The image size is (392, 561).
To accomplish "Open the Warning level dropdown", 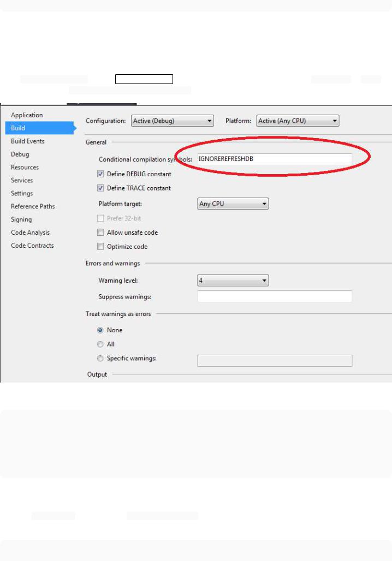I will [x=233, y=280].
